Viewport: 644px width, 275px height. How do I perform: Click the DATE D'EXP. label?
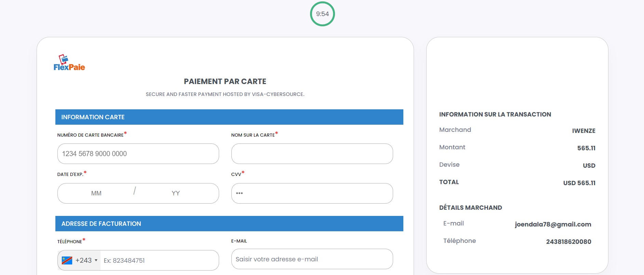click(x=70, y=174)
